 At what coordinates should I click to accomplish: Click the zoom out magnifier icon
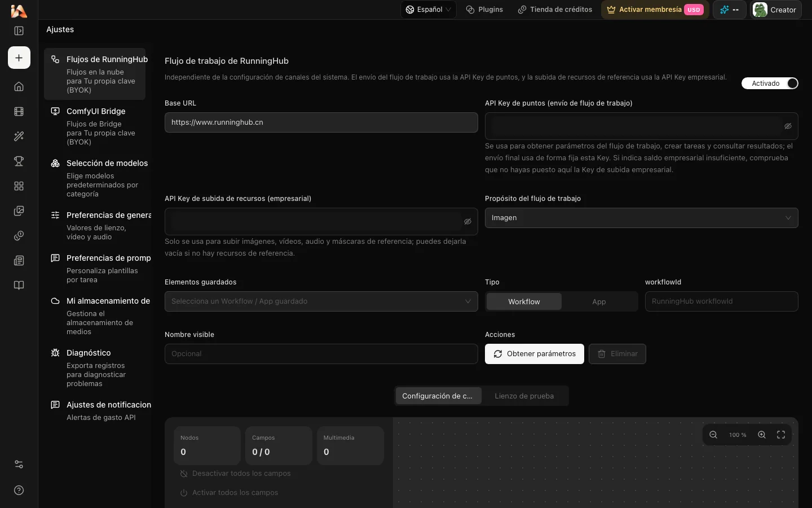click(x=713, y=435)
